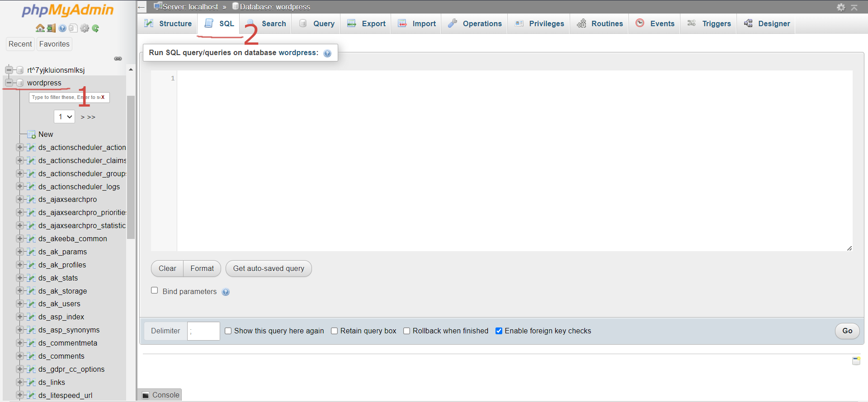Collapse the wordpress database node
Viewport: 868px width, 402px height.
point(9,83)
